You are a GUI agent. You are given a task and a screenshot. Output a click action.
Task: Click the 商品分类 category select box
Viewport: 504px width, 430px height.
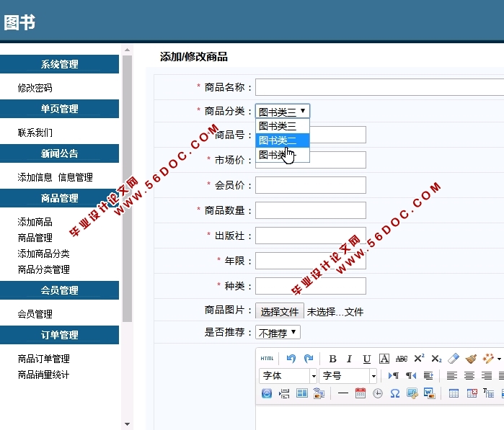(283, 111)
